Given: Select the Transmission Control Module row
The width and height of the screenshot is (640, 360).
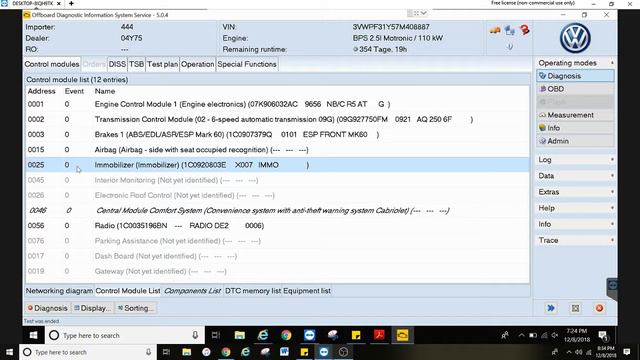Looking at the screenshot, I should 278,119.
